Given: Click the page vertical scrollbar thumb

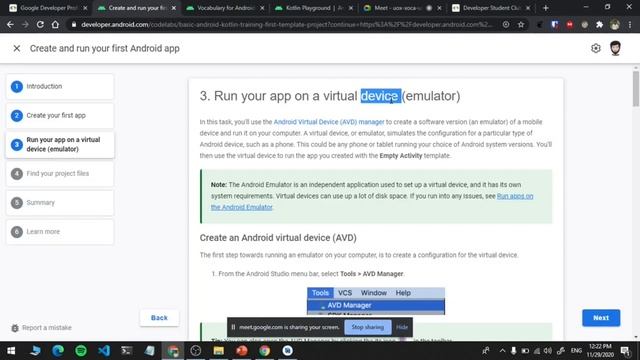Looking at the screenshot, I should coord(636,88).
